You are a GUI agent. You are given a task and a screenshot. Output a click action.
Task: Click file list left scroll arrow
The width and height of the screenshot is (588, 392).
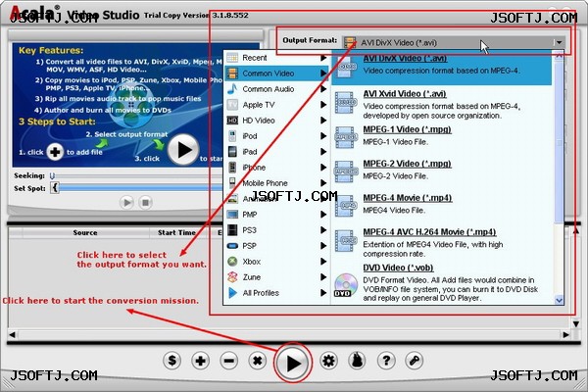point(13,334)
